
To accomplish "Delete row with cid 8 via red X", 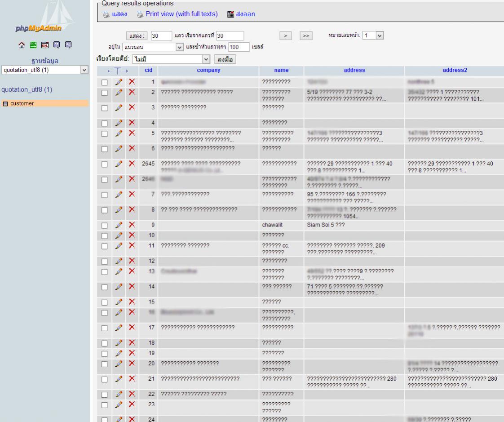I will click(x=132, y=210).
